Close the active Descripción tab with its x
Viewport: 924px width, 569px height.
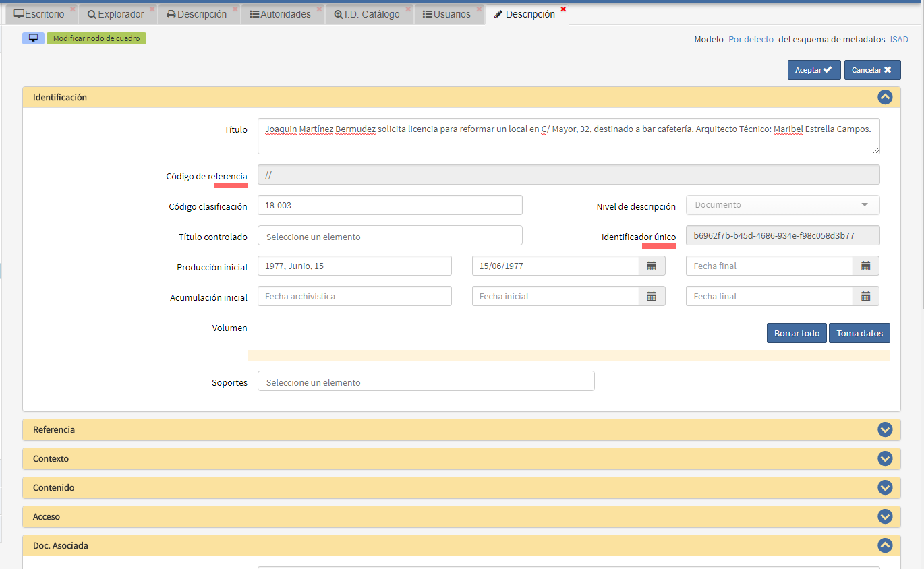click(x=563, y=9)
